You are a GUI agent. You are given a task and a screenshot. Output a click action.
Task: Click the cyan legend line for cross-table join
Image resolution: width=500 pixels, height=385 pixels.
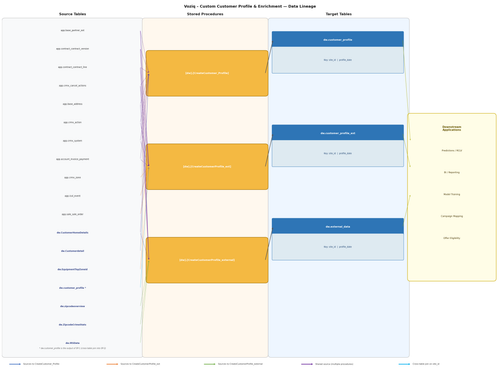(x=404, y=364)
